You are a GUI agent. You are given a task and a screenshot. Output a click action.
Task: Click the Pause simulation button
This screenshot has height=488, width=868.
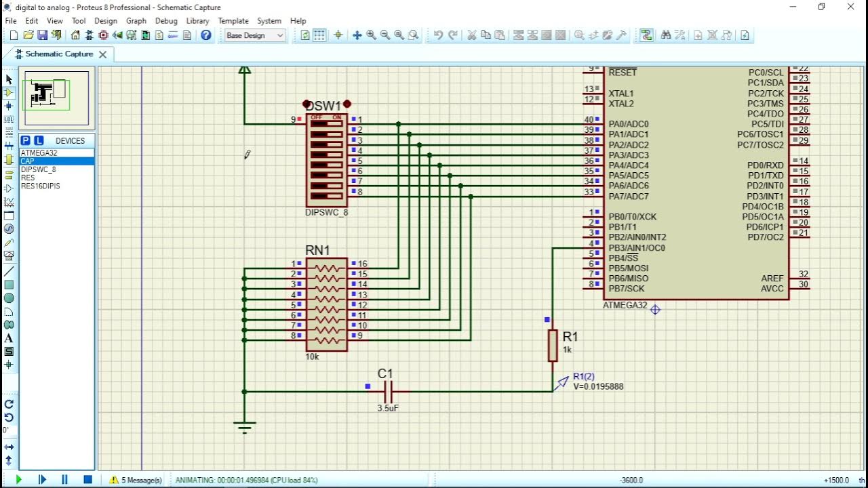(x=65, y=480)
